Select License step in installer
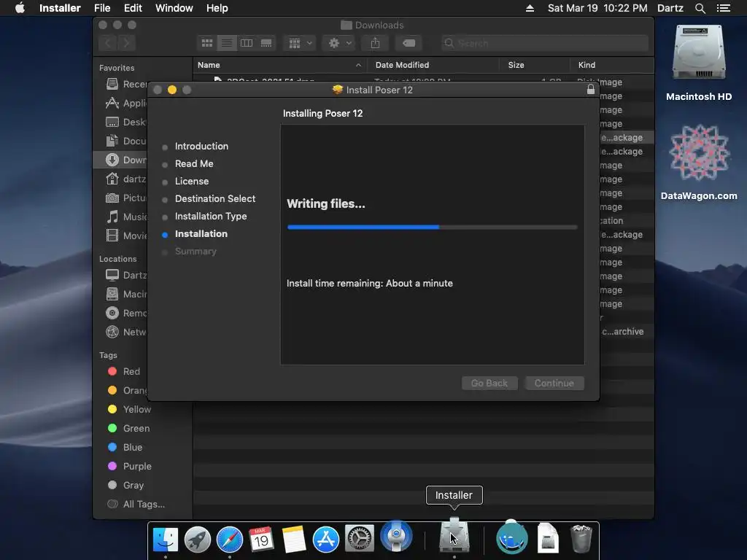The width and height of the screenshot is (747, 560). pyautogui.click(x=192, y=182)
